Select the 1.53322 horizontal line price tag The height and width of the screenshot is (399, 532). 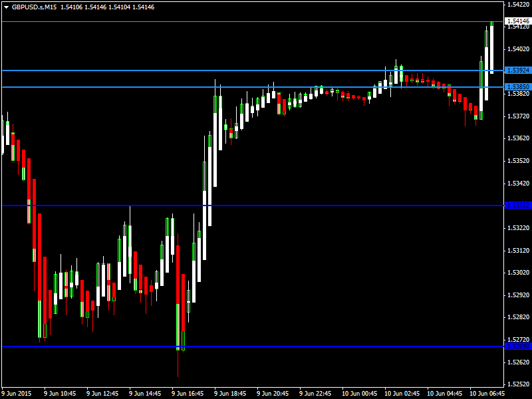(517, 205)
